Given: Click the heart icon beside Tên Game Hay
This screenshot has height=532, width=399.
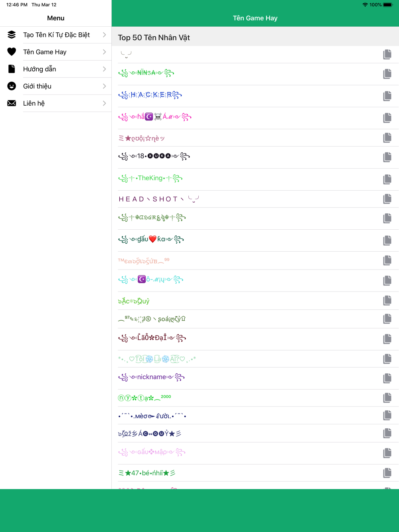Looking at the screenshot, I should click(12, 52).
